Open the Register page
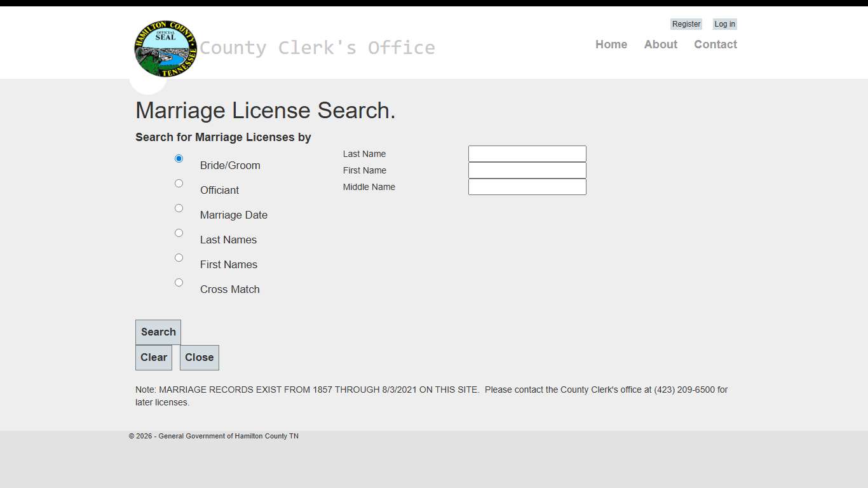The height and width of the screenshot is (488, 868). (x=686, y=24)
